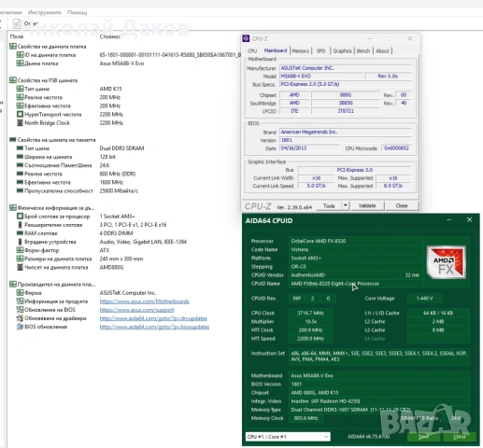
Task: Open the 'CPU #1 / Core #1' dropdown
Action: (288, 437)
